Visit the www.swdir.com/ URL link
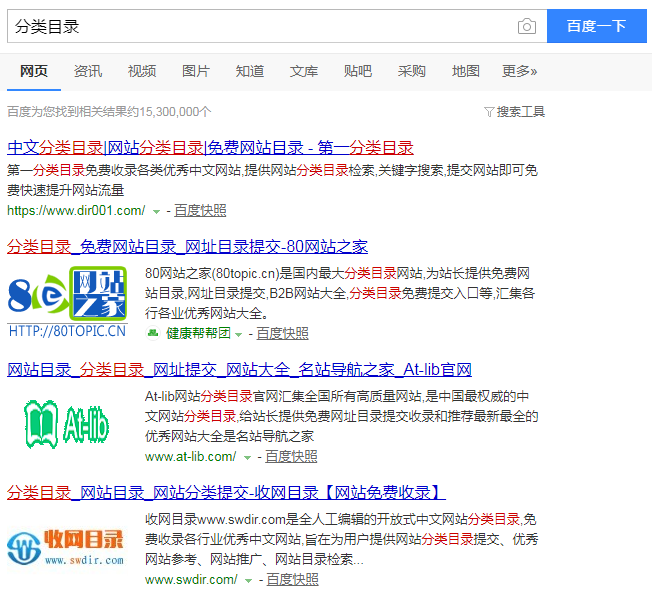652x591 pixels. (191, 579)
